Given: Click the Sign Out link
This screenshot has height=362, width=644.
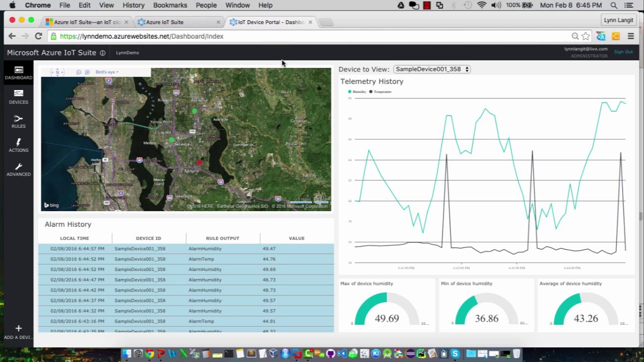Looking at the screenshot, I should (x=623, y=52).
